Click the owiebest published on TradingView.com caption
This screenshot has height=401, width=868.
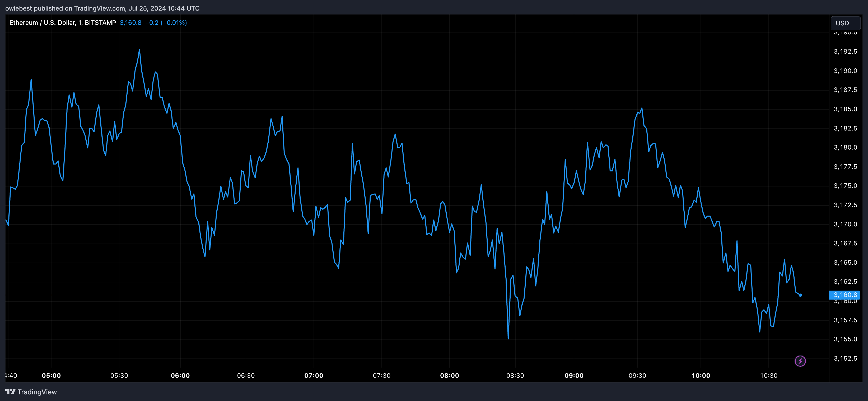pyautogui.click(x=102, y=8)
